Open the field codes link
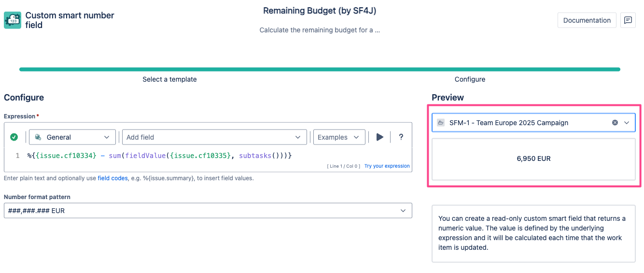The width and height of the screenshot is (644, 273). [x=112, y=178]
